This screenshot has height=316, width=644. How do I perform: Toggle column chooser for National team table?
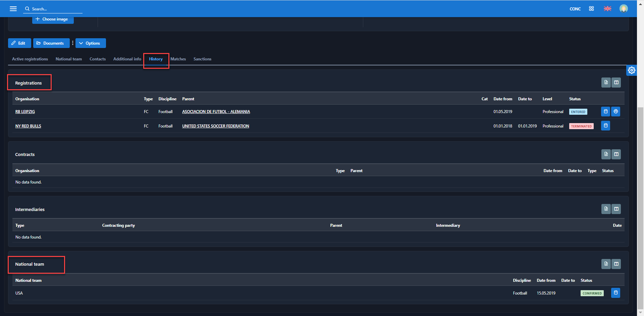[x=616, y=264]
